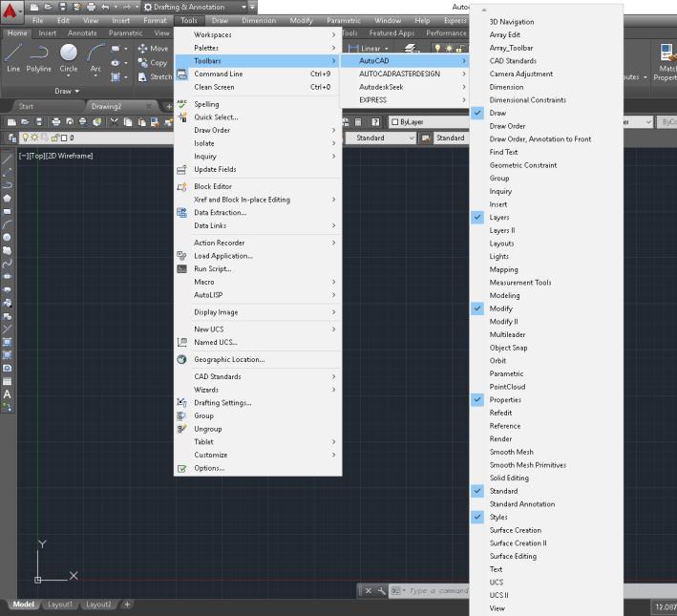Viewport: 677px width, 616px height.
Task: Add a new layout with plus button
Action: [x=127, y=605]
